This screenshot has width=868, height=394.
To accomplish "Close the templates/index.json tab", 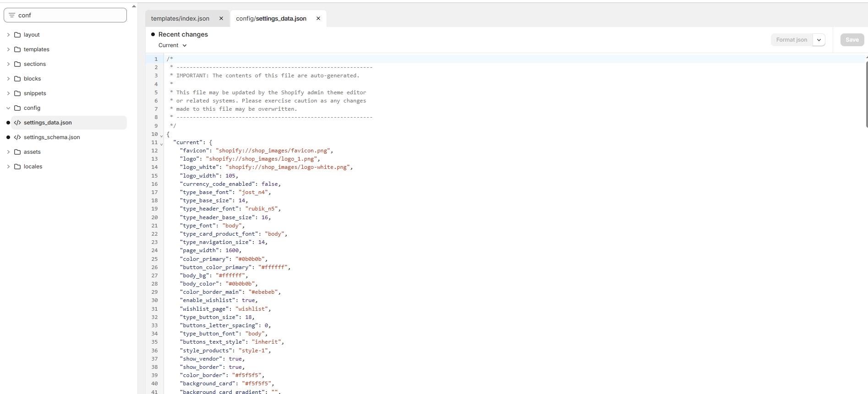I will pyautogui.click(x=221, y=19).
